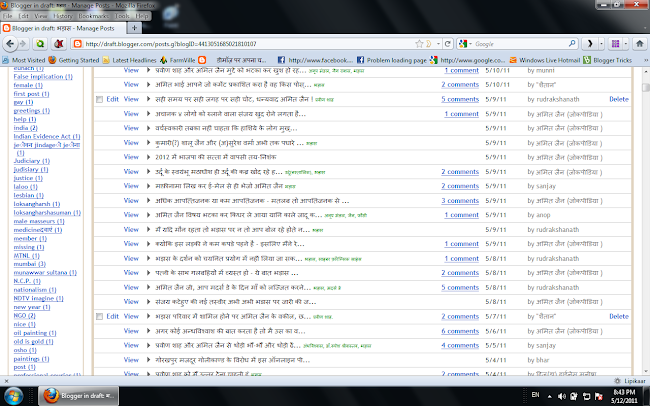Open the View menu
Screen dimensions: 650x406
[41, 16]
